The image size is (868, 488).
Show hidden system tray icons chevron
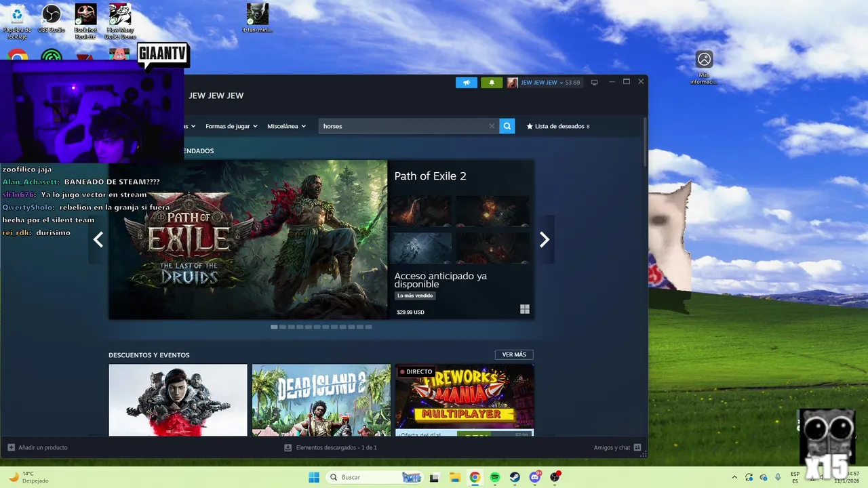point(734,477)
